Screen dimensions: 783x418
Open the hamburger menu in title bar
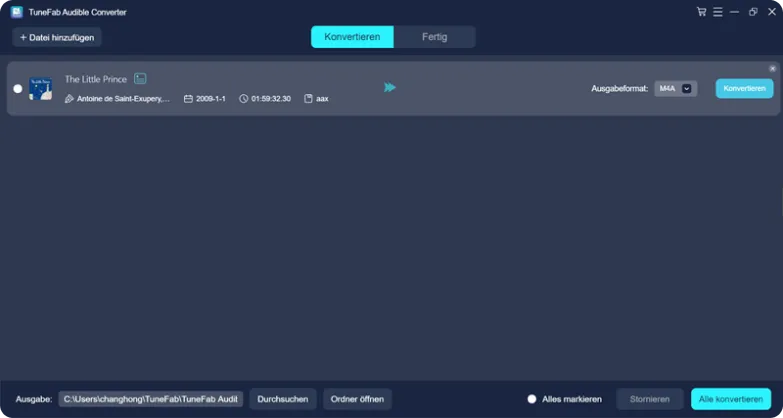pos(718,12)
